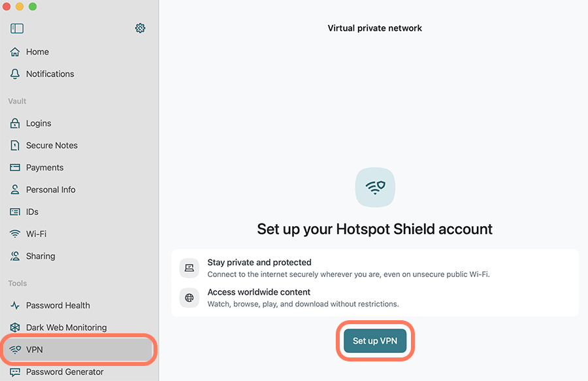Screen dimensions: 588x381
Task: Click the Payments card icon
Action: coord(15,167)
